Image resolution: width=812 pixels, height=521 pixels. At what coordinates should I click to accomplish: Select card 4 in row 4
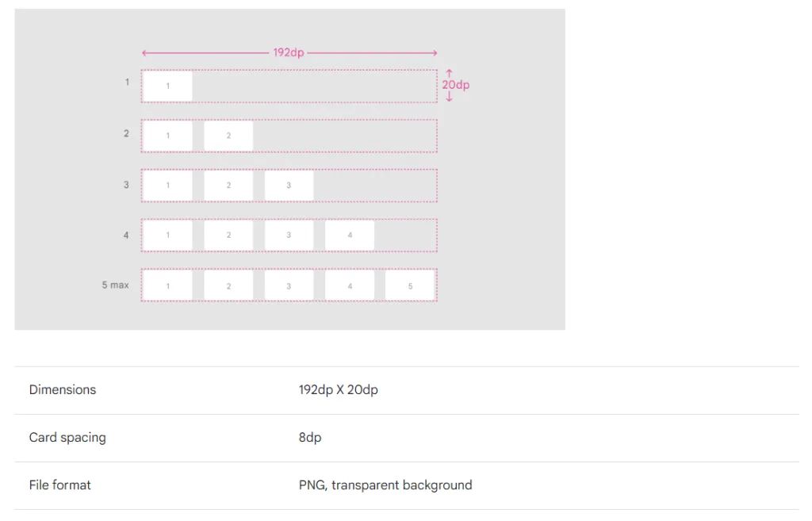pos(350,235)
